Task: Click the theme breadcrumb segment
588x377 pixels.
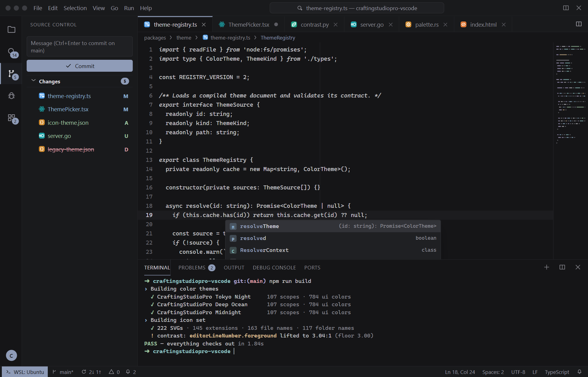Action: click(x=184, y=38)
